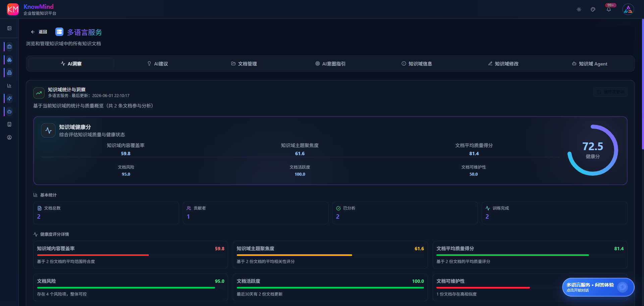The width and height of the screenshot is (644, 306).
Task: Click the green 文档风险 progress bar
Action: pos(126,288)
